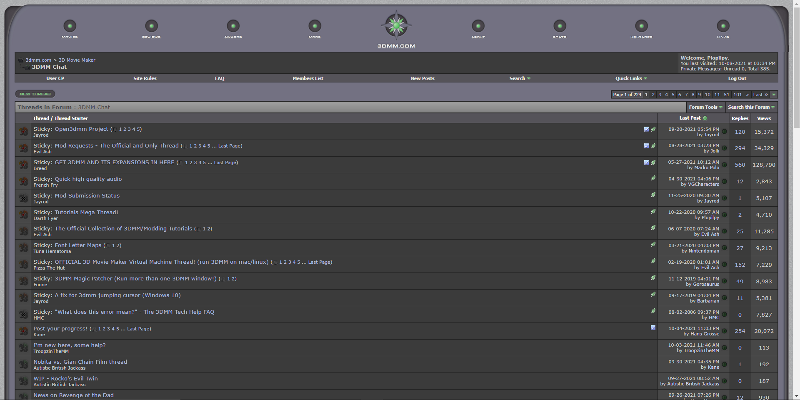Screen dimensions: 800x400
Task: Go to last post icon for Post your progress
Action: coord(724,331)
